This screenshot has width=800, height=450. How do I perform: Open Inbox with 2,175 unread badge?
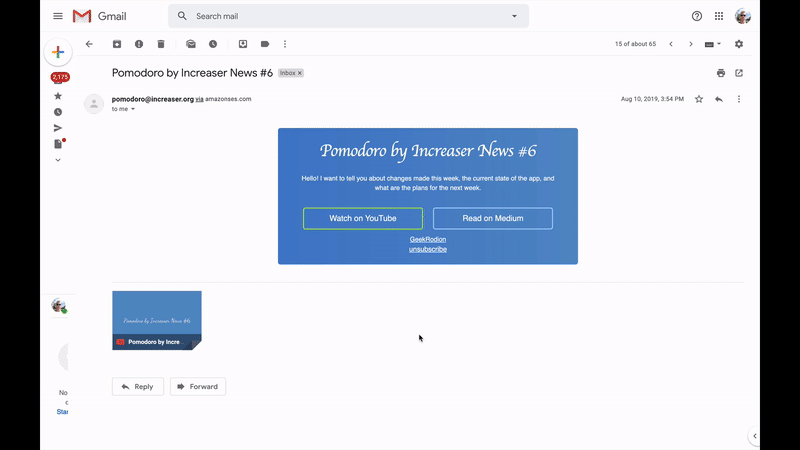coord(60,78)
